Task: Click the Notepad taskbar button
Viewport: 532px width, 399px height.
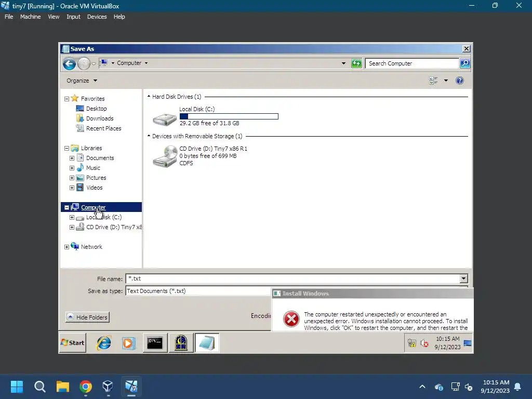Action: point(207,343)
